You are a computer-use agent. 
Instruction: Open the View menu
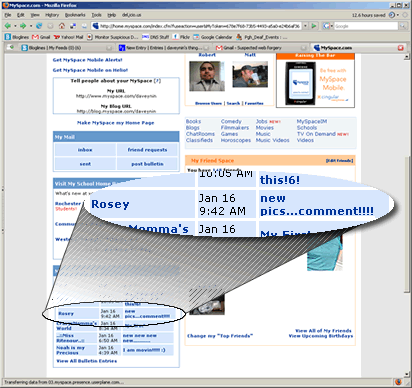pos(35,15)
